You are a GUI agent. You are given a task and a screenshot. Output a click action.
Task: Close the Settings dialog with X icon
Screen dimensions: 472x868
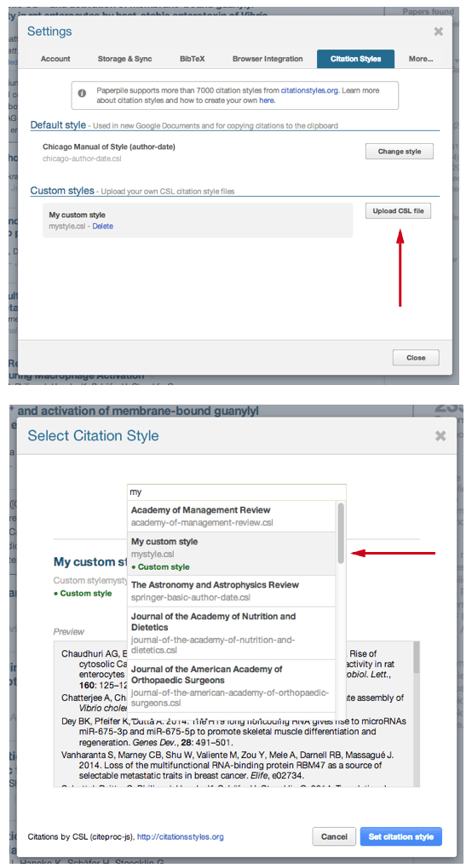coord(438,32)
